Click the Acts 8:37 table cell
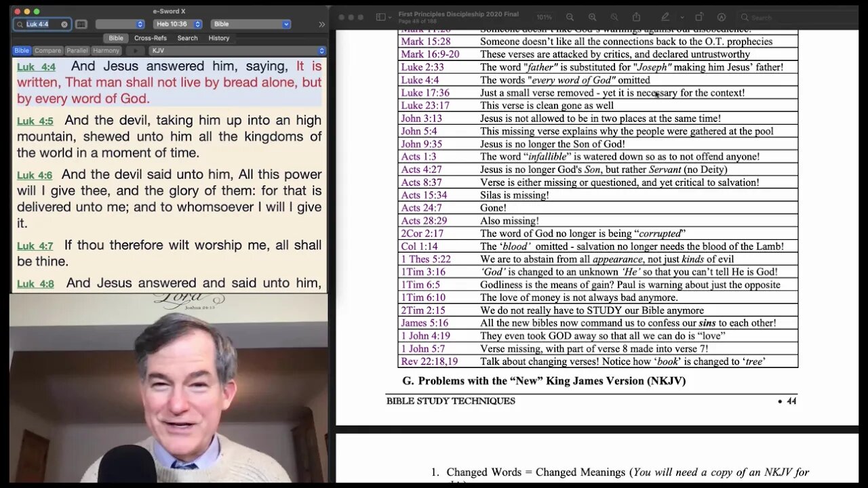This screenshot has width=868, height=488. [x=421, y=182]
